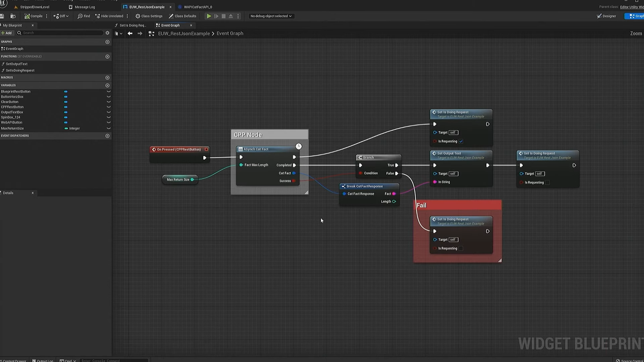Open Class Defaults from the toolbar

coord(182,16)
